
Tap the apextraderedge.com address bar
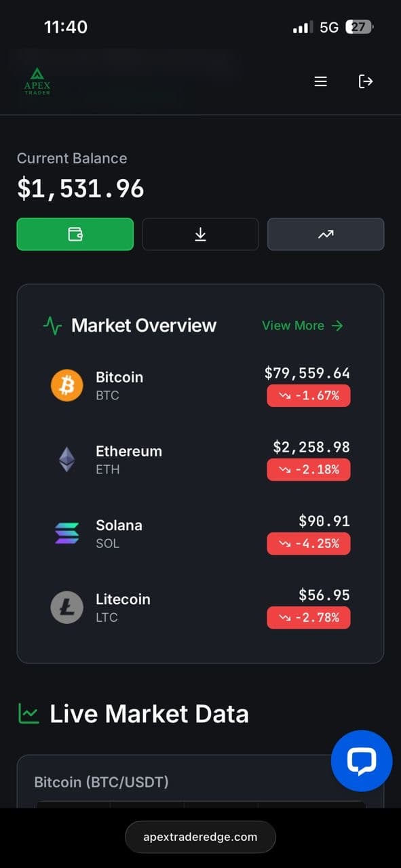click(200, 837)
